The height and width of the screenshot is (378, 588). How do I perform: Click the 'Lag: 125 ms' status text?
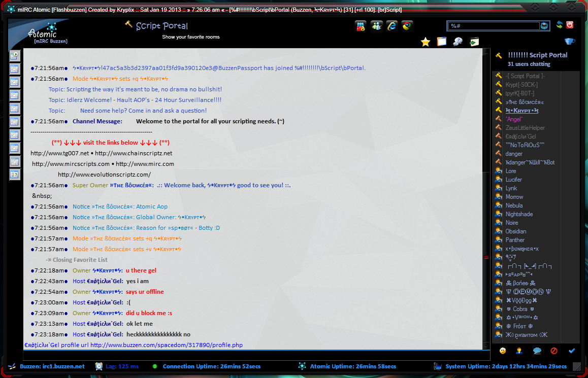tap(122, 366)
